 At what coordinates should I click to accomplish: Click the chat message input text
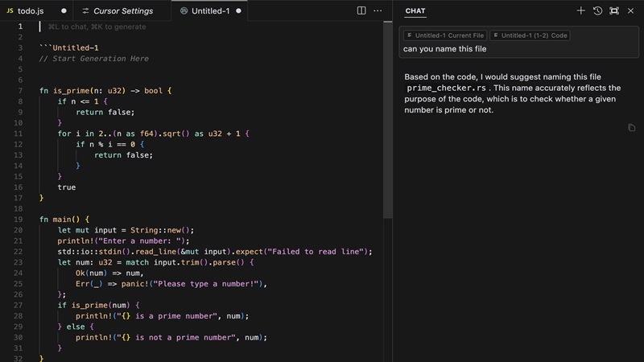coord(445,49)
